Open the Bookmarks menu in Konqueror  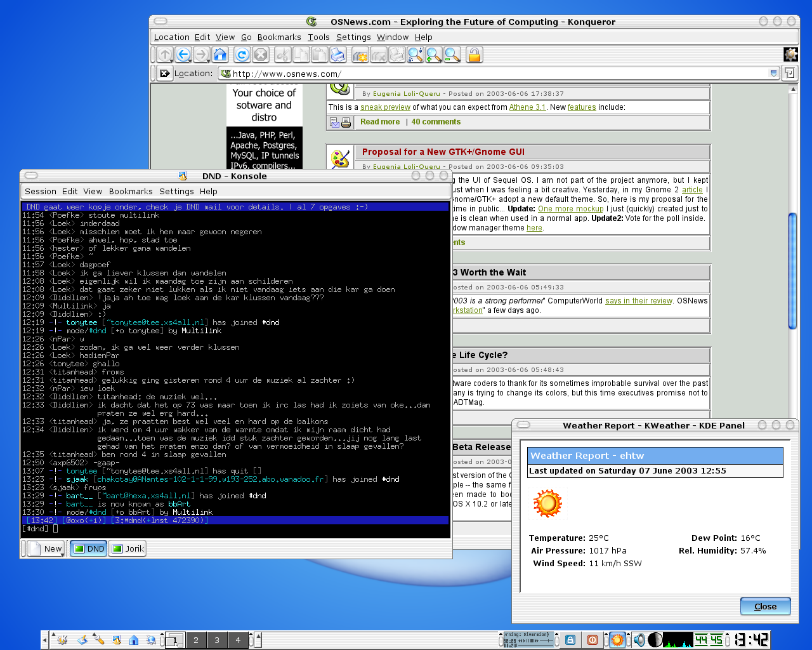tap(279, 37)
